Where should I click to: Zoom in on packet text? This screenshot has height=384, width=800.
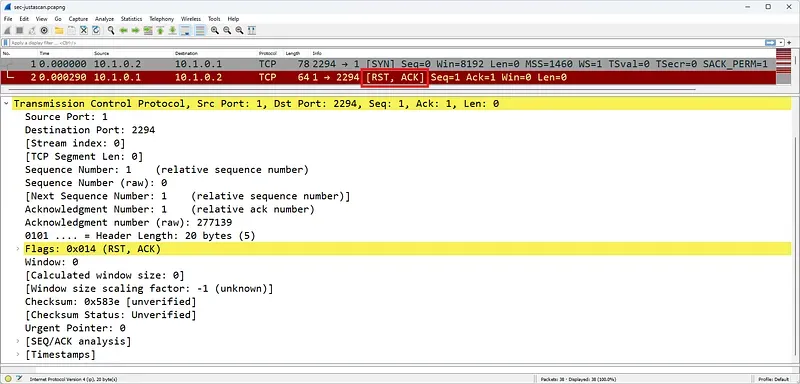click(x=215, y=31)
